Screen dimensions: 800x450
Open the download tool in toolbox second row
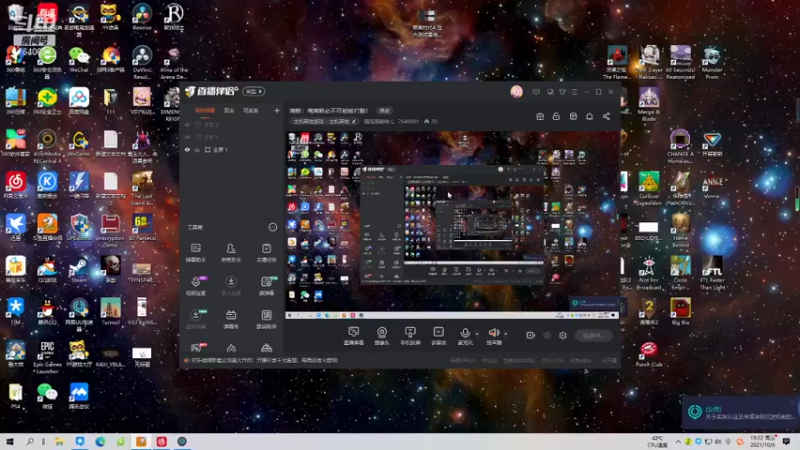pyautogui.click(x=231, y=286)
